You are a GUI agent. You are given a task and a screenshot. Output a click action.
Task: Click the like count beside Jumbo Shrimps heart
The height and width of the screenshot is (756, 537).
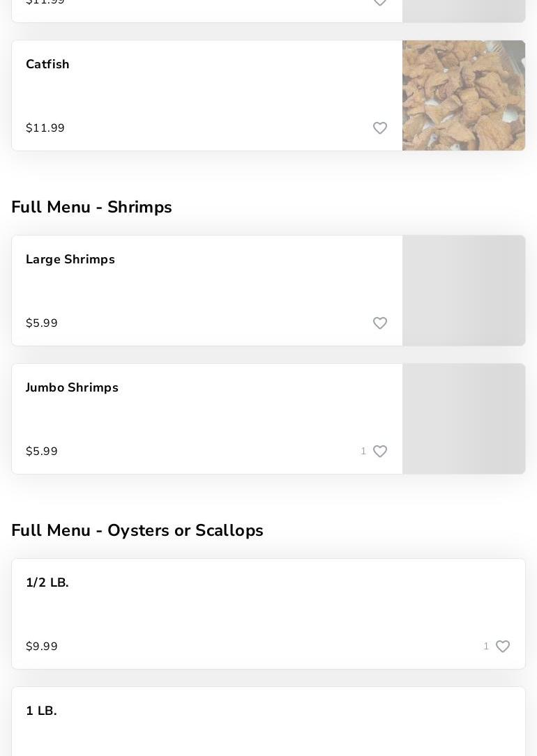tap(363, 452)
